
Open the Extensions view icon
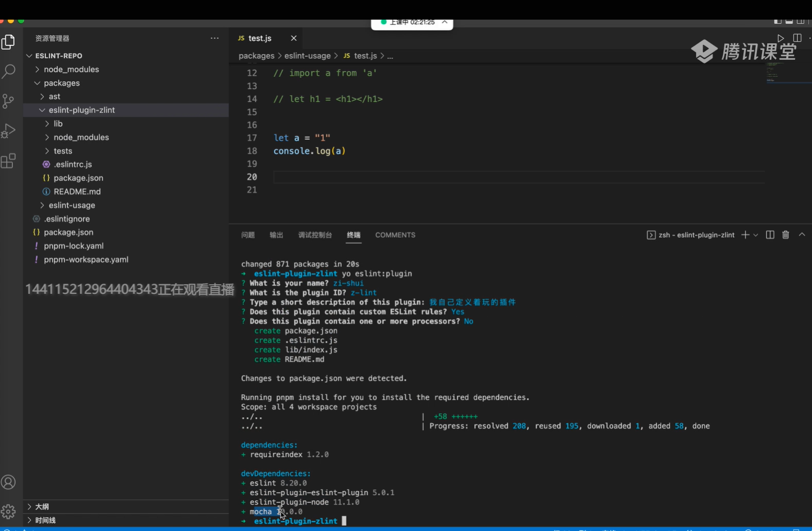click(x=8, y=161)
